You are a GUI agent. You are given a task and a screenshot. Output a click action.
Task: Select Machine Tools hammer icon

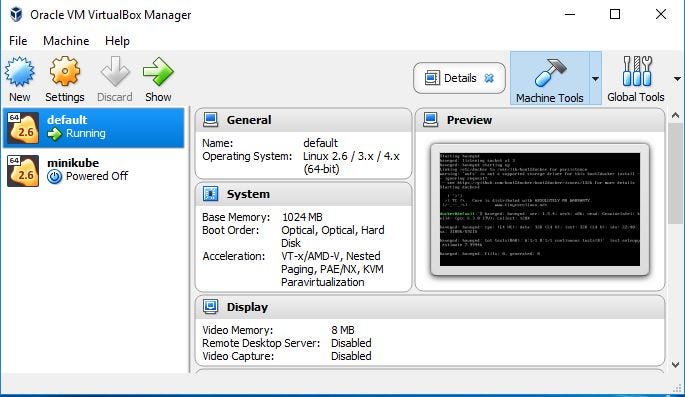[x=550, y=72]
